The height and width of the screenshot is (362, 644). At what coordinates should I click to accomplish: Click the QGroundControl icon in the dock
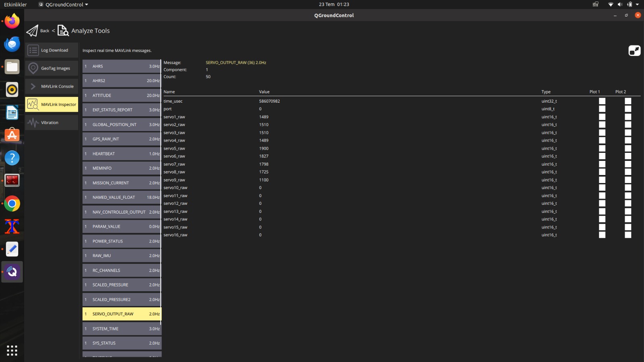coord(12,272)
